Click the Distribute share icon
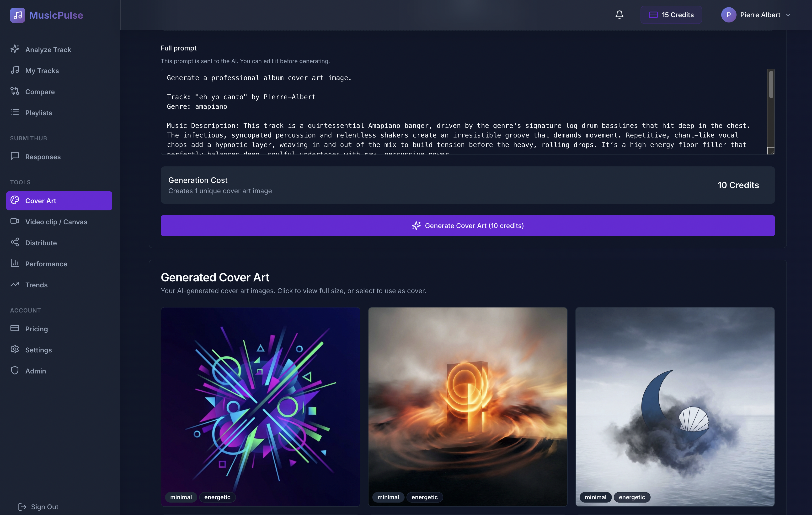 (15, 243)
